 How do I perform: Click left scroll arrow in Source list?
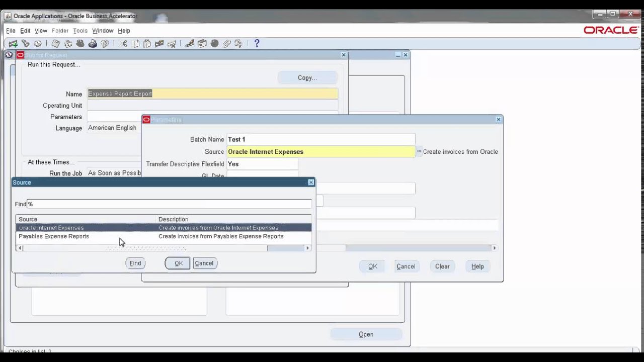point(20,248)
